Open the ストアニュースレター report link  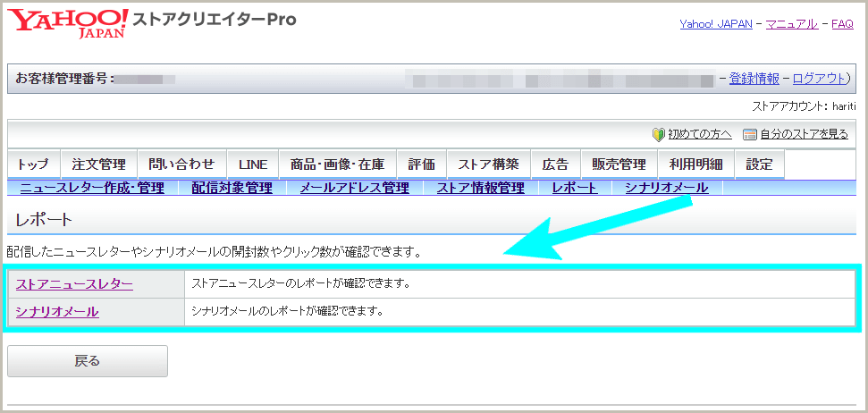(74, 284)
